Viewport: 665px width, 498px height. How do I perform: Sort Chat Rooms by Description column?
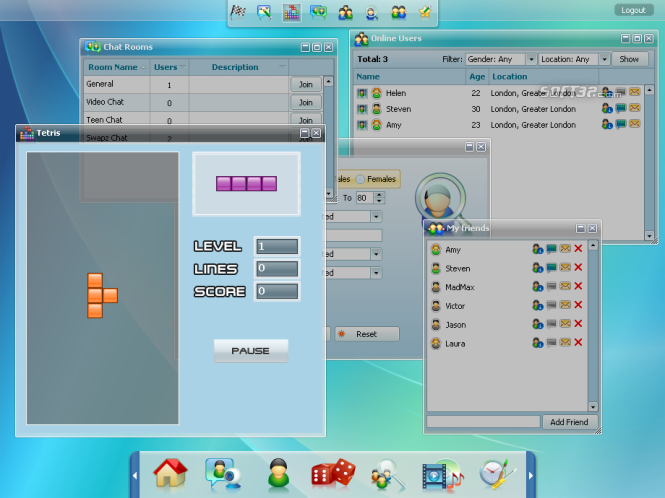239,67
